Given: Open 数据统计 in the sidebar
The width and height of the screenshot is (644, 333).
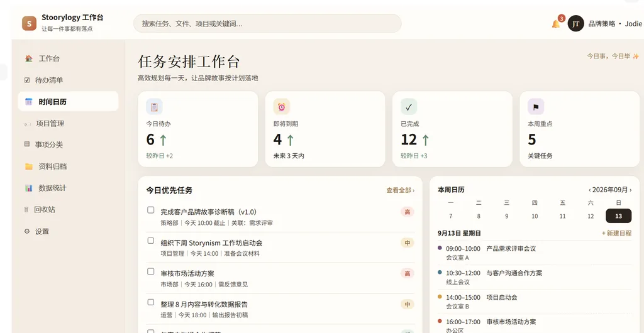Looking at the screenshot, I should click(68, 188).
